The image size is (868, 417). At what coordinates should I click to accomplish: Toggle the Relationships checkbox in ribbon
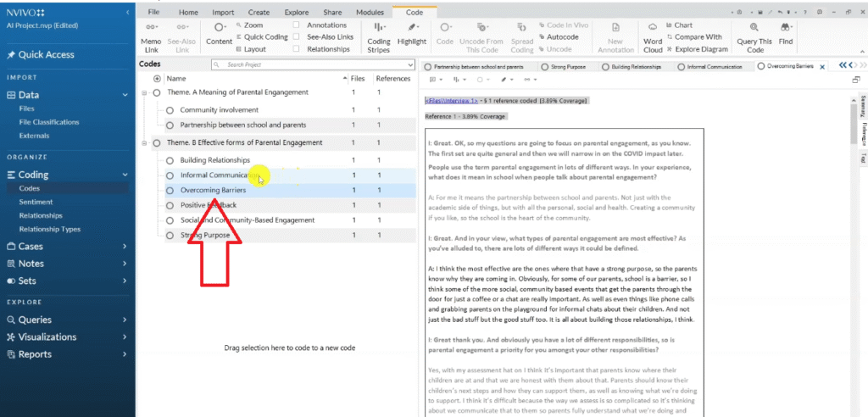297,49
